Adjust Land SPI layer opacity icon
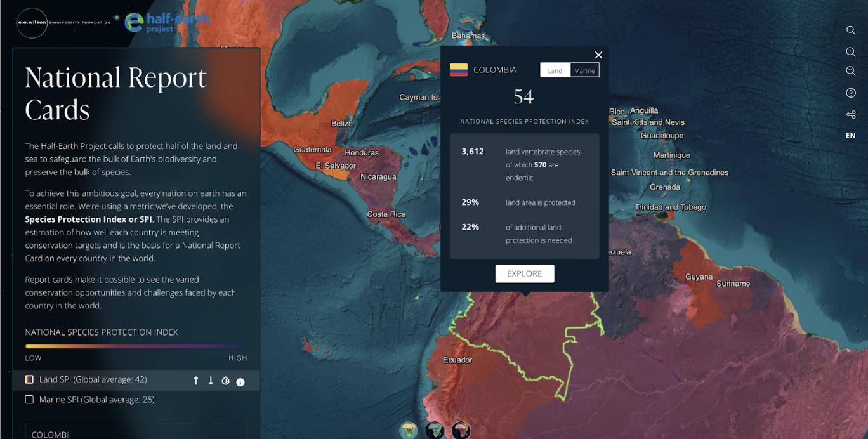Viewport: 868px width, 439px height. (225, 381)
